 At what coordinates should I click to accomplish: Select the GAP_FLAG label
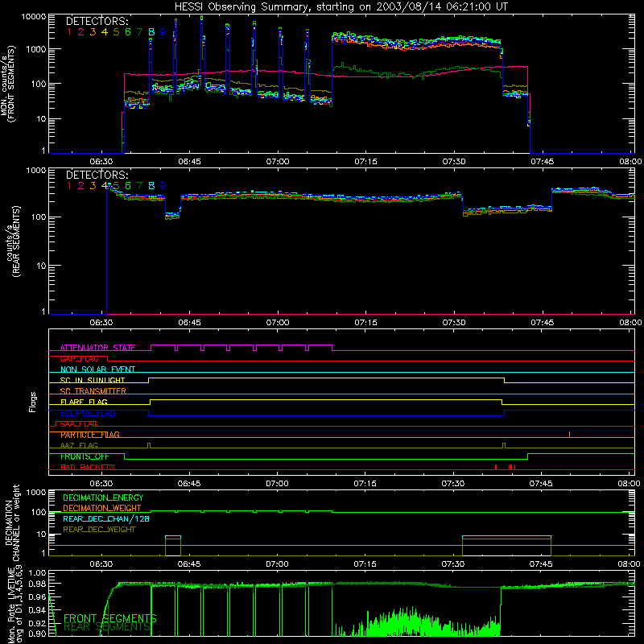point(79,358)
